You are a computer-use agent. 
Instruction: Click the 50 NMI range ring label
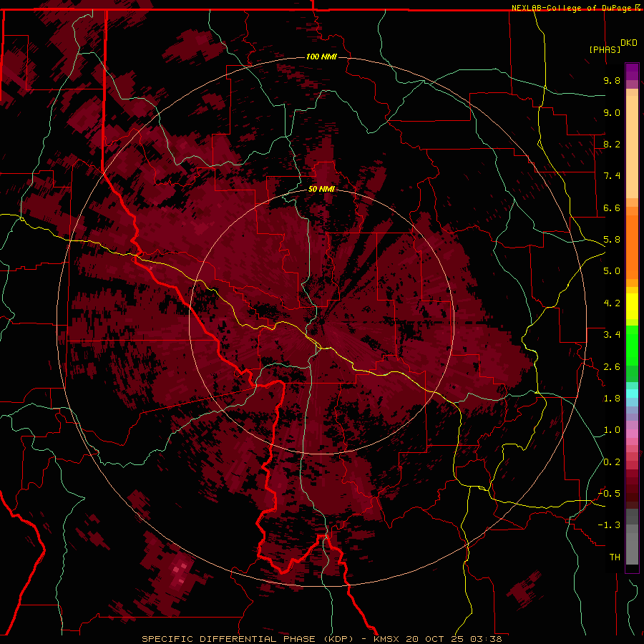click(x=321, y=189)
